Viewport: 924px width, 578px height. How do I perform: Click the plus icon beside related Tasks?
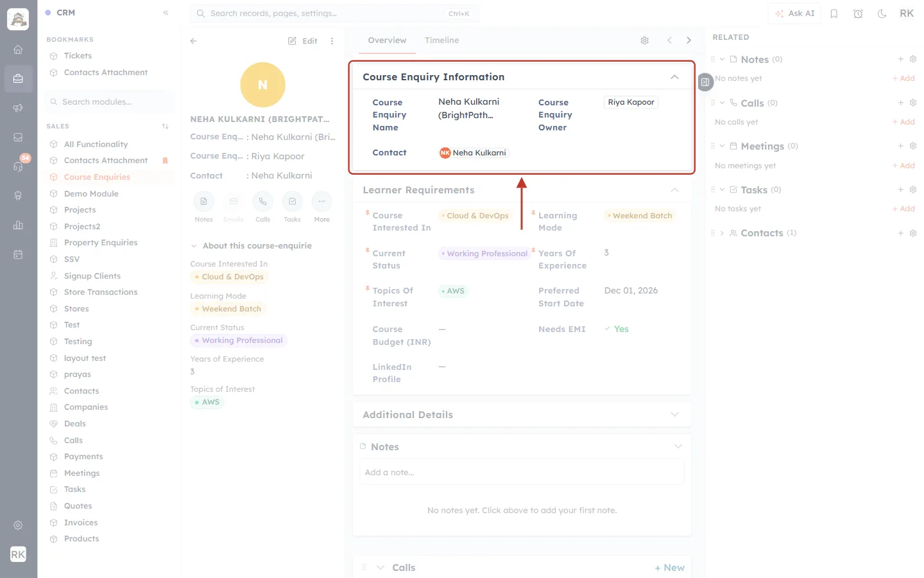(901, 189)
